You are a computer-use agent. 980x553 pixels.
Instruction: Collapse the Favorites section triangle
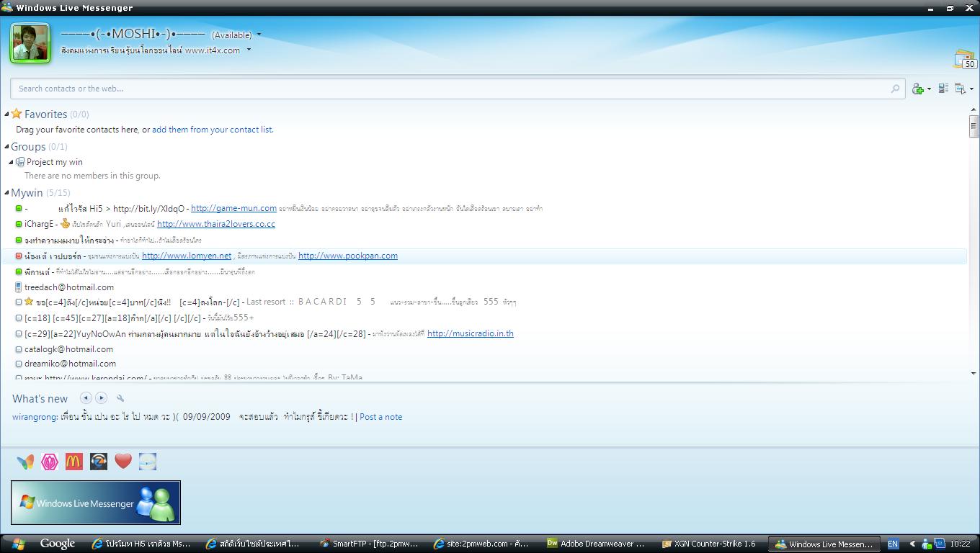click(6, 114)
